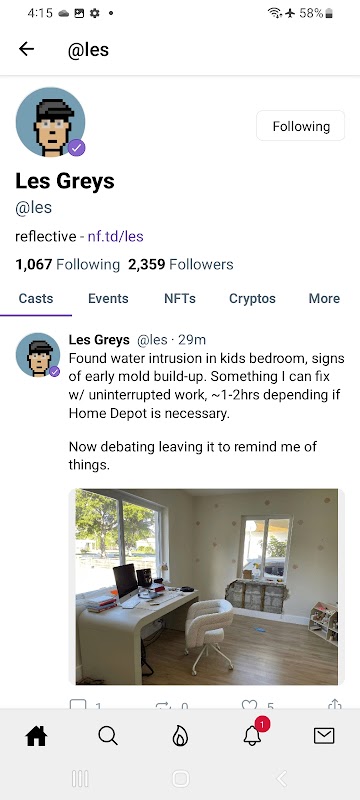The width and height of the screenshot is (360, 800).
Task: Select the Casts tab
Action: tap(36, 298)
